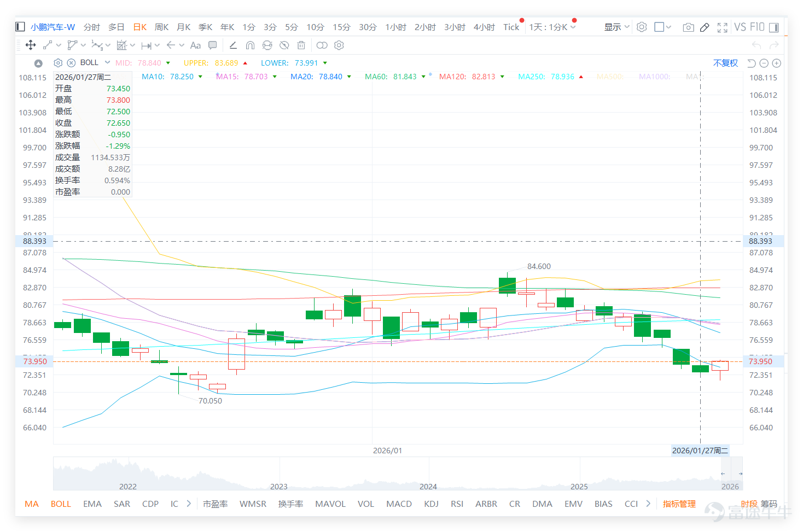
Task: Add a comment bubble note
Action: tap(213, 45)
